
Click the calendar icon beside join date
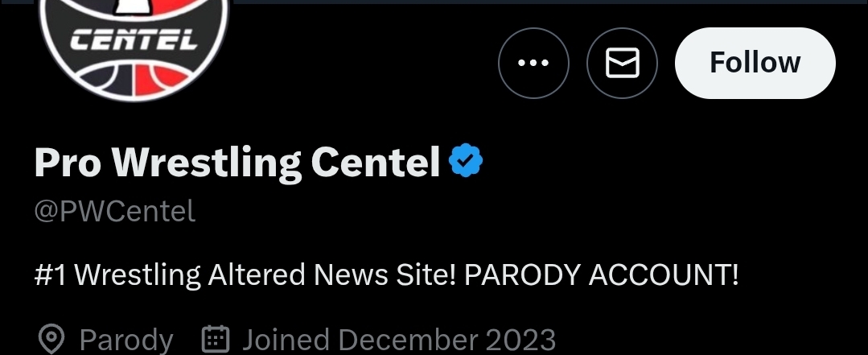click(x=215, y=339)
